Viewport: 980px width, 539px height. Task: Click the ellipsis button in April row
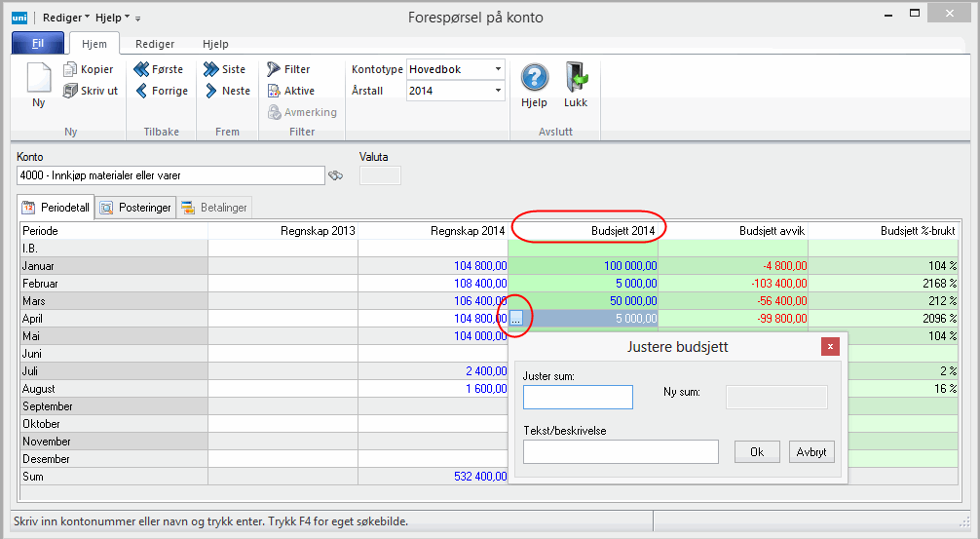coord(516,319)
